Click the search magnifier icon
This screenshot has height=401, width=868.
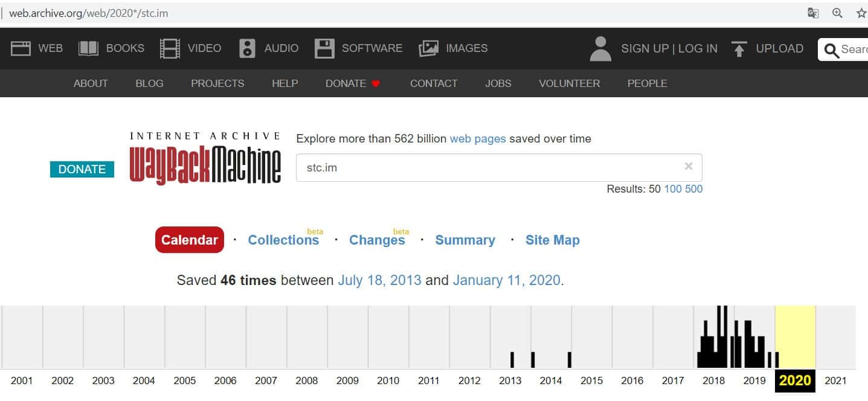tap(832, 50)
